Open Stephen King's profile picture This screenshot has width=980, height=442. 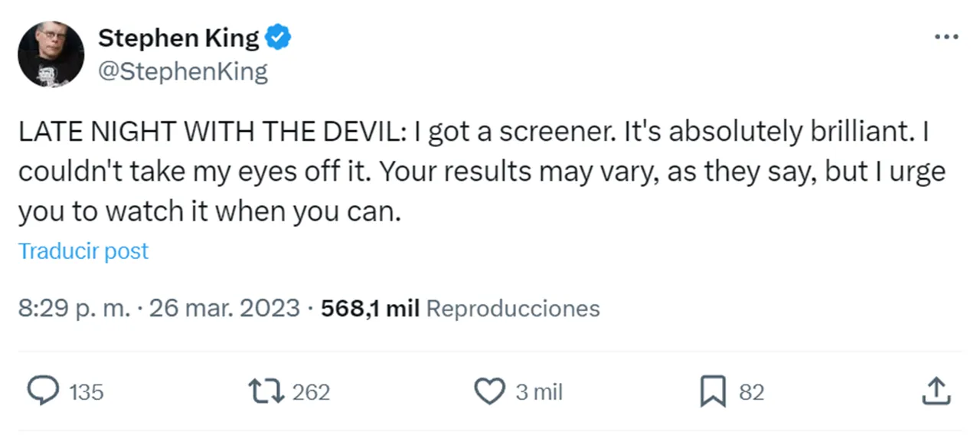pyautogui.click(x=51, y=54)
